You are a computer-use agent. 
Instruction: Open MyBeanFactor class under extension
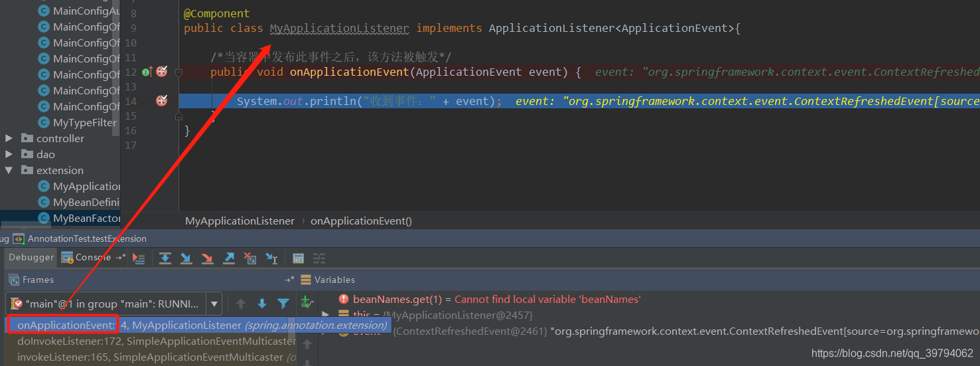87,218
